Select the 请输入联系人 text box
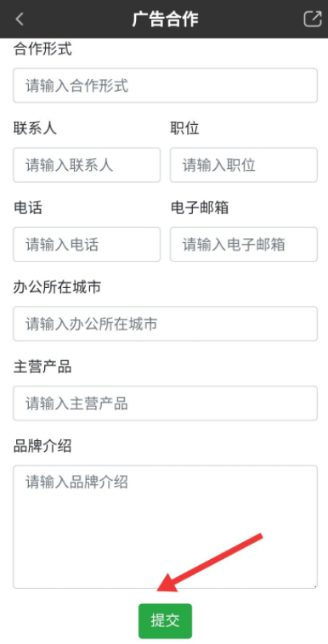The image size is (328, 644). pos(87,165)
